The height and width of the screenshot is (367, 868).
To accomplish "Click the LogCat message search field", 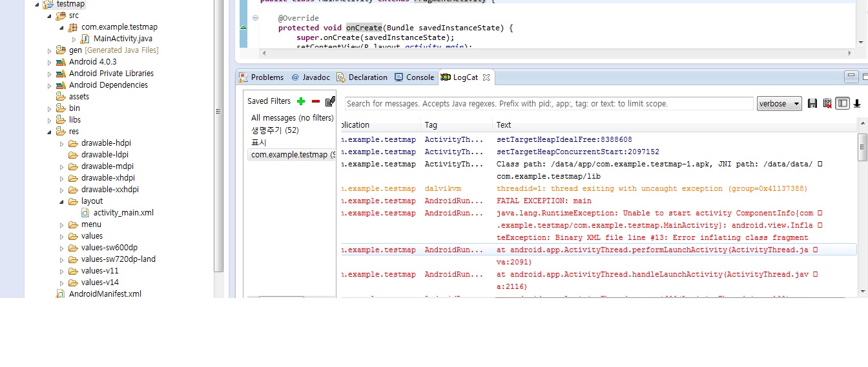I will [549, 103].
